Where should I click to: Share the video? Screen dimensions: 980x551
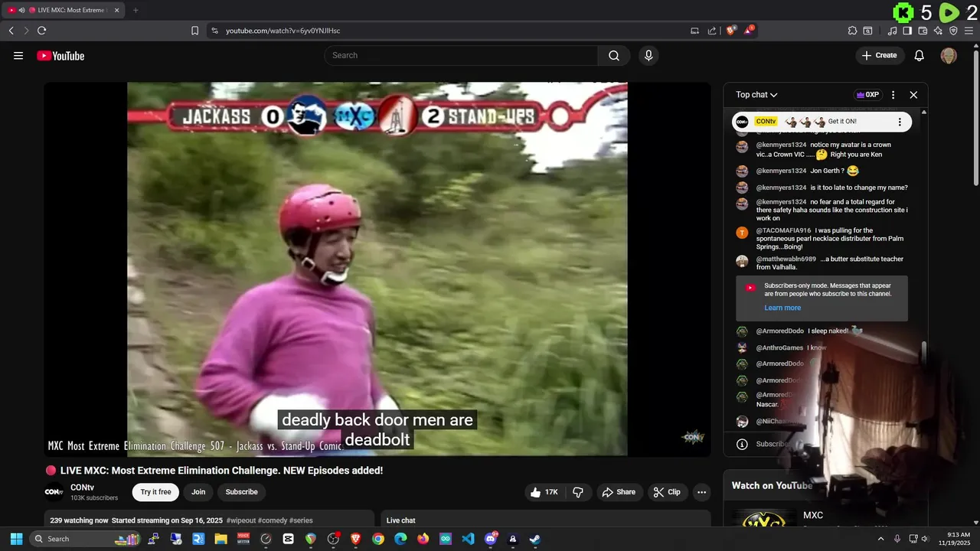[619, 492]
